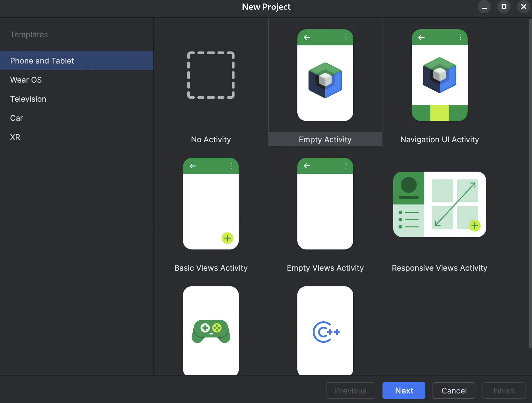
Task: Maximize the New Project dialog
Action: click(x=504, y=7)
